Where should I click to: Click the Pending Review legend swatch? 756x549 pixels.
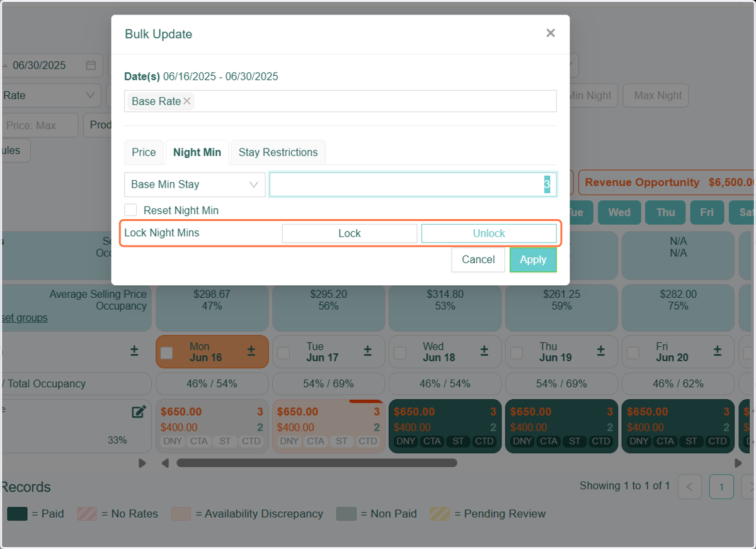click(440, 514)
